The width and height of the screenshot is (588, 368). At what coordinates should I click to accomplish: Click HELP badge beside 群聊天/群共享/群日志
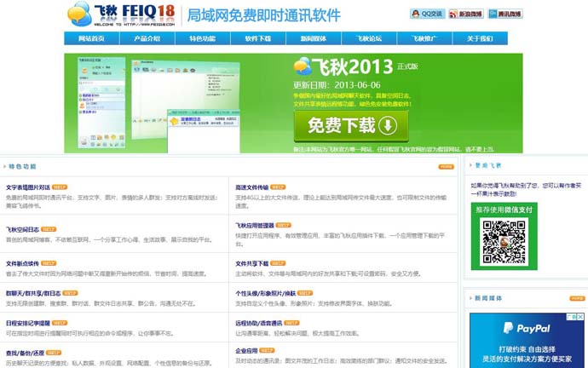coord(70,293)
